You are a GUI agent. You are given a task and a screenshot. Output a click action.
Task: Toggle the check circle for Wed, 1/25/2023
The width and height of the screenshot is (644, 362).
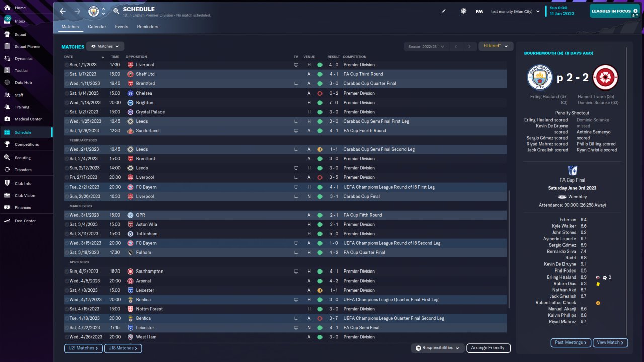[67, 121]
